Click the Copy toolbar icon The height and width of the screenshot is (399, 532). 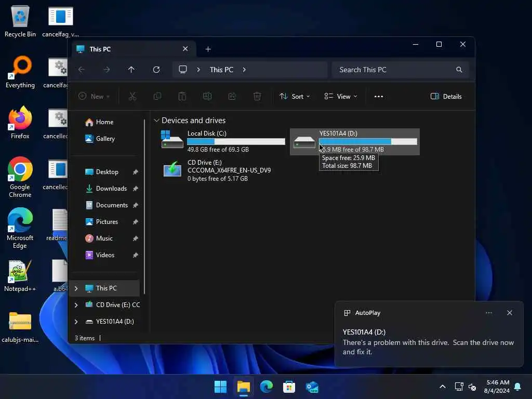click(x=157, y=96)
